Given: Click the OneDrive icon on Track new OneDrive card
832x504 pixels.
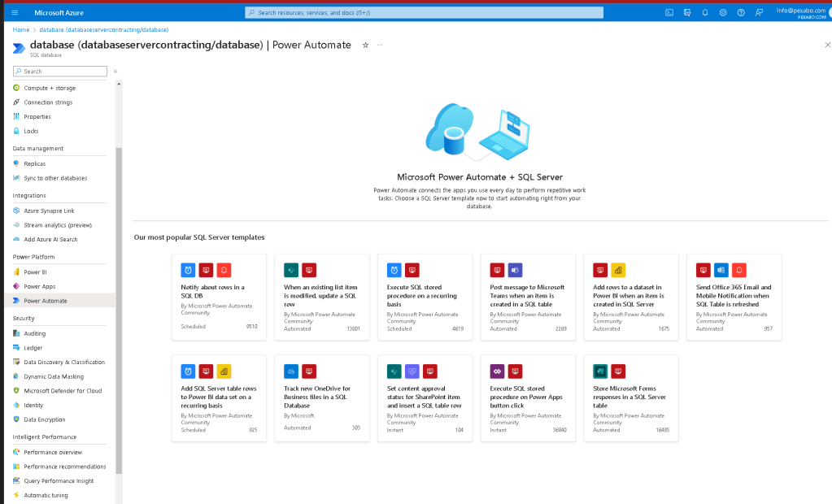Looking at the screenshot, I should click(291, 371).
